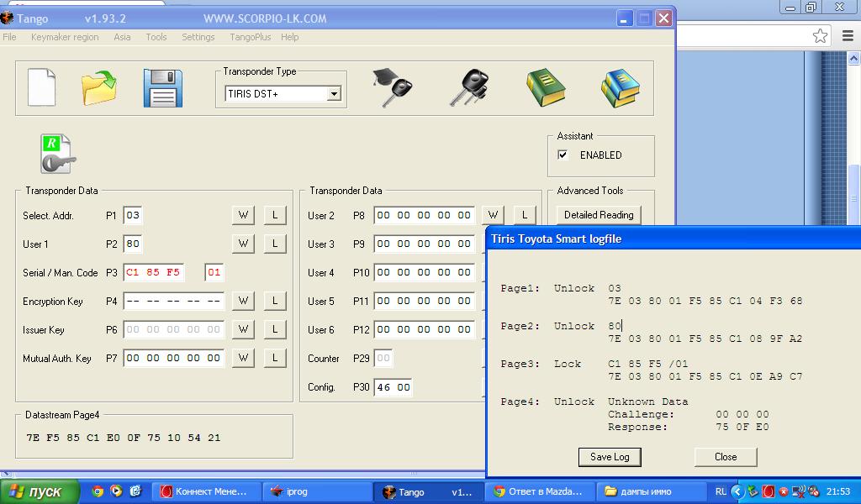861x504 pixels.
Task: Click scroll up arrow in Chrome window
Action: tap(854, 58)
